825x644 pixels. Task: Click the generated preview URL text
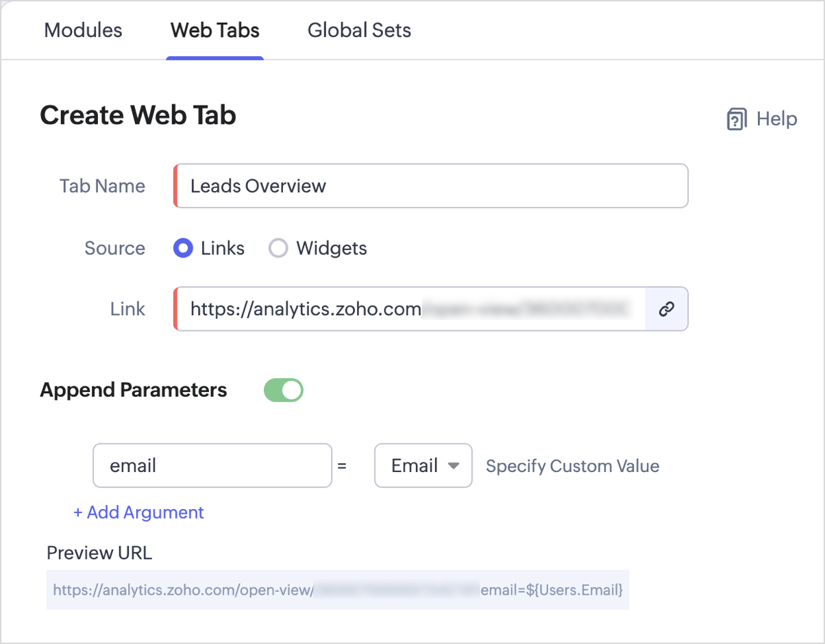click(x=337, y=589)
